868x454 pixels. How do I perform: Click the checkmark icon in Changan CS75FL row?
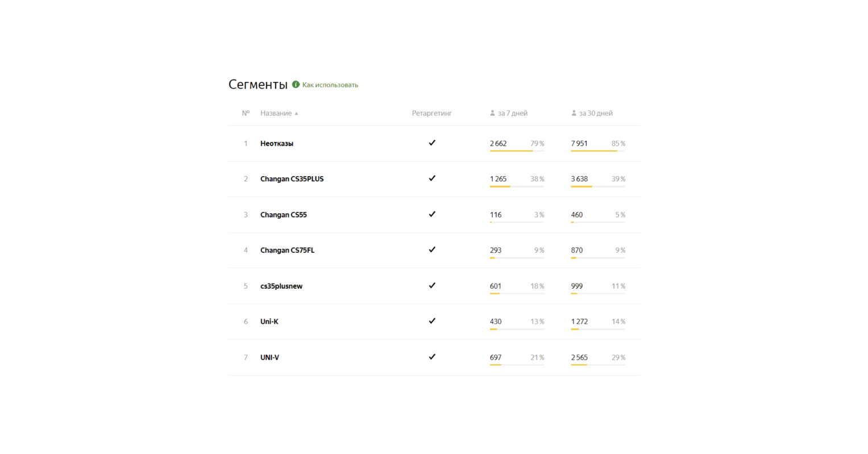(x=432, y=249)
